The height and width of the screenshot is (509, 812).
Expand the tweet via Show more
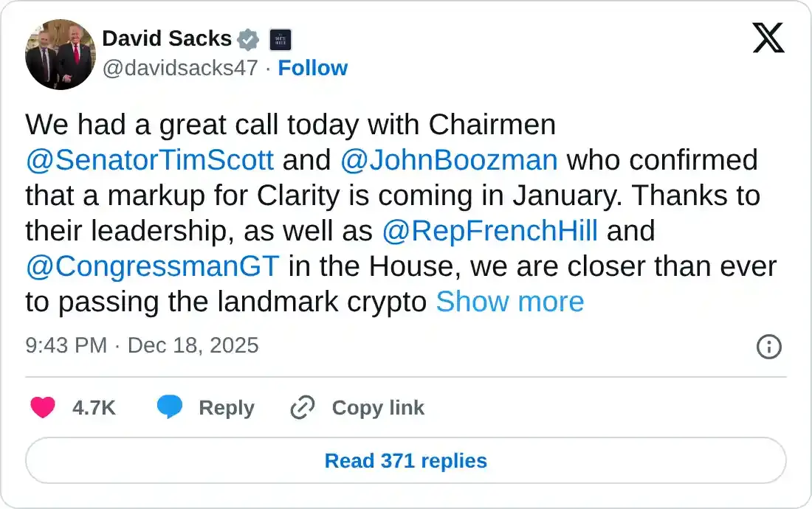[x=509, y=302]
